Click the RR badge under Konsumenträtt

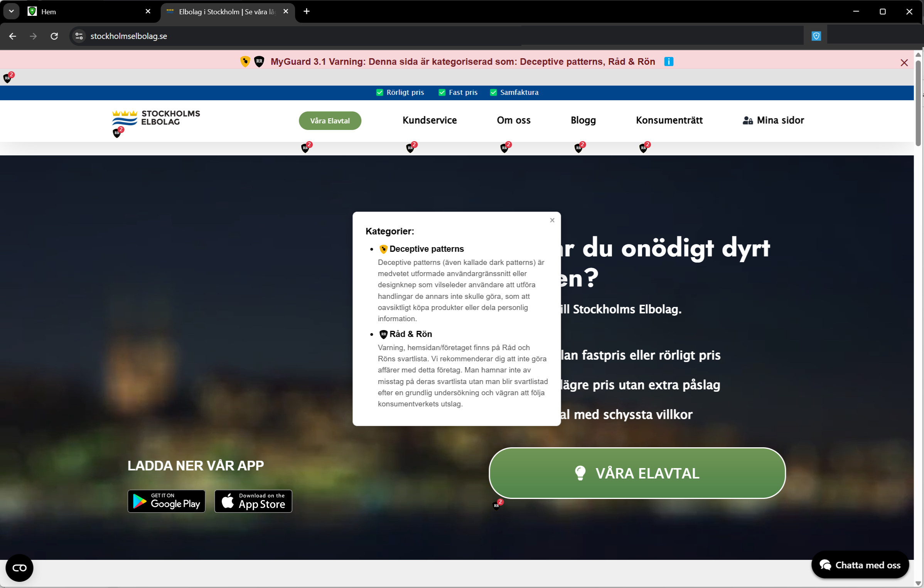[x=644, y=147]
